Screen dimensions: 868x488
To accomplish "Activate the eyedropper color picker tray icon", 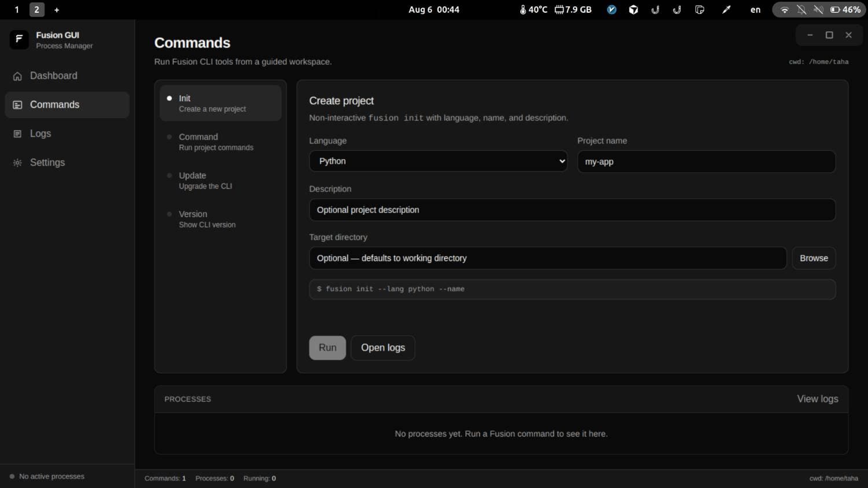I will tap(726, 10).
